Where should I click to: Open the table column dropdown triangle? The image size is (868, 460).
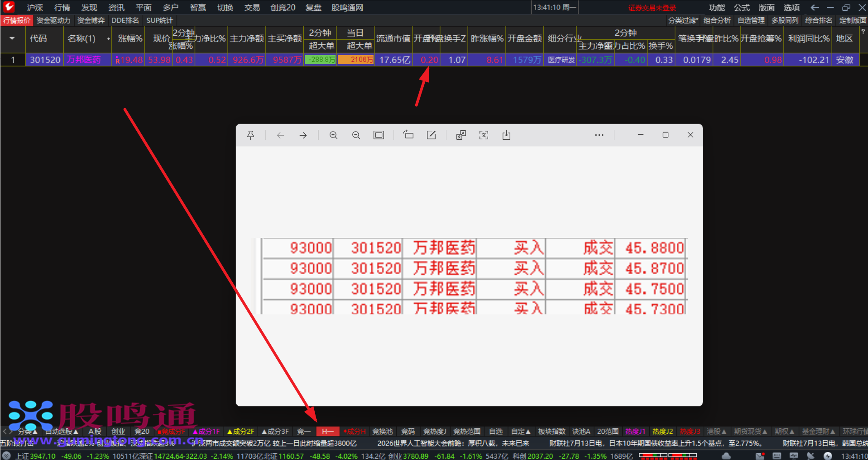pos(12,38)
